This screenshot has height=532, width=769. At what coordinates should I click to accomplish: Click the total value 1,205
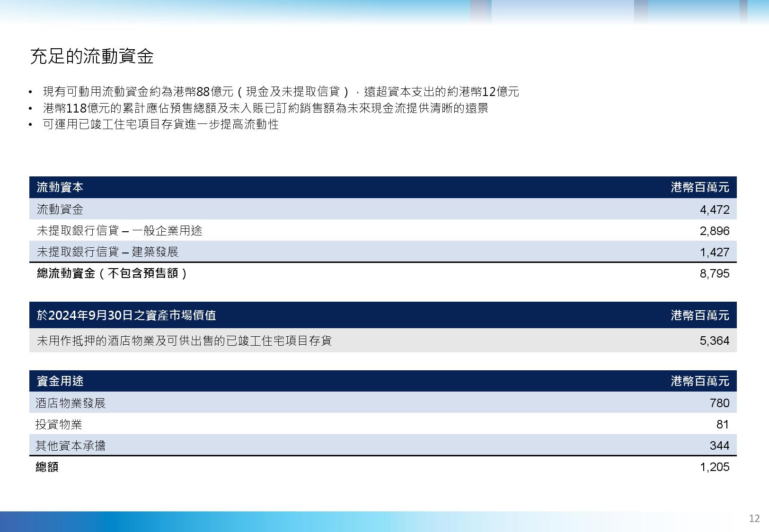715,467
